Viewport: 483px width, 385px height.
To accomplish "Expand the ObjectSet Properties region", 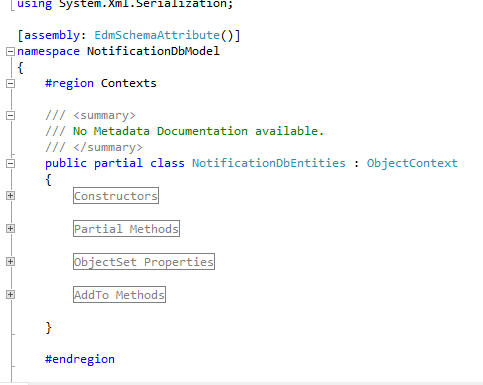I will (11, 262).
